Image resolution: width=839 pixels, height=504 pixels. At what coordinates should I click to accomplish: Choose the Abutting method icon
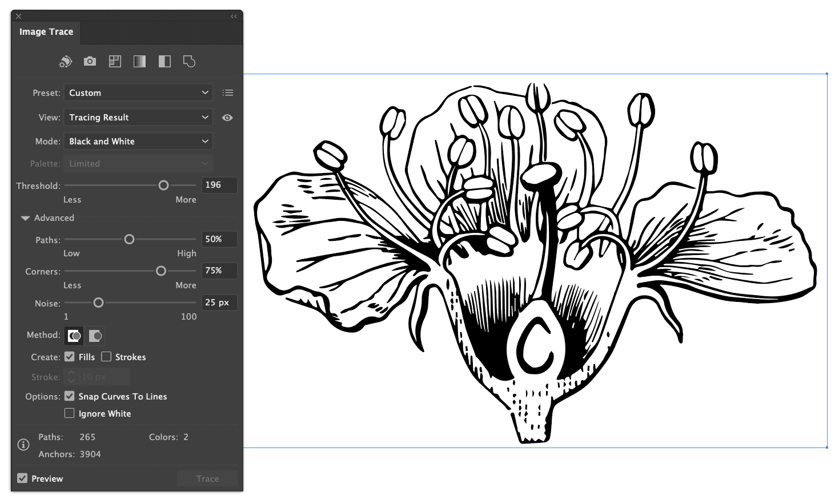click(x=74, y=336)
